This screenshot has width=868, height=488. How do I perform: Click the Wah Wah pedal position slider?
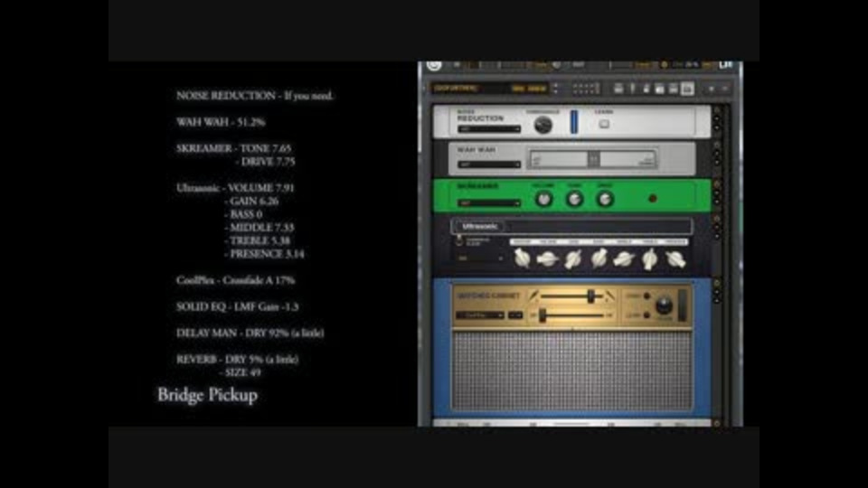coord(593,159)
